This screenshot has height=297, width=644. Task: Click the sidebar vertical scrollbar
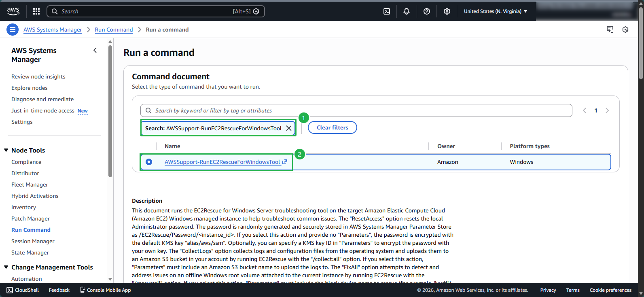click(110, 111)
